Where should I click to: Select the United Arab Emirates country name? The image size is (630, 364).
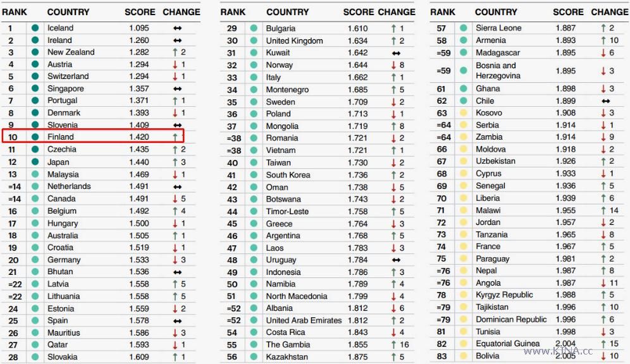[304, 320]
